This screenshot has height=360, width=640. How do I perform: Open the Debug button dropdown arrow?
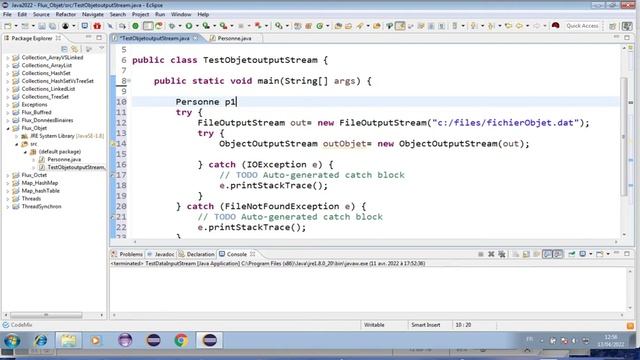pyautogui.click(x=180, y=26)
